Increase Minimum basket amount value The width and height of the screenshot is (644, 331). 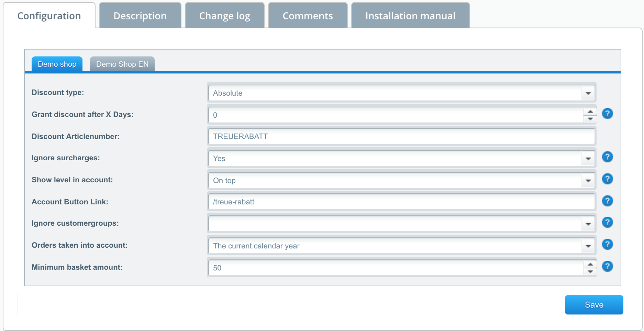(590, 264)
